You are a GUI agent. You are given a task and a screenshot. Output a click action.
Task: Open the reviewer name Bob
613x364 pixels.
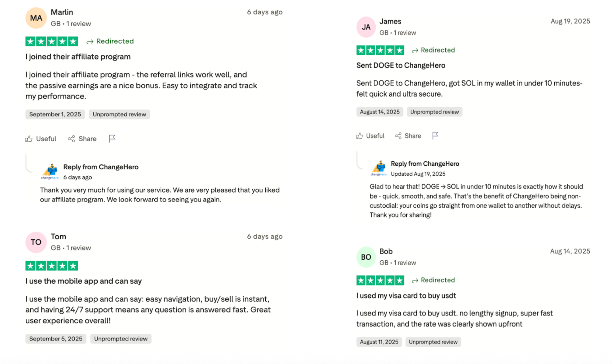tap(386, 251)
